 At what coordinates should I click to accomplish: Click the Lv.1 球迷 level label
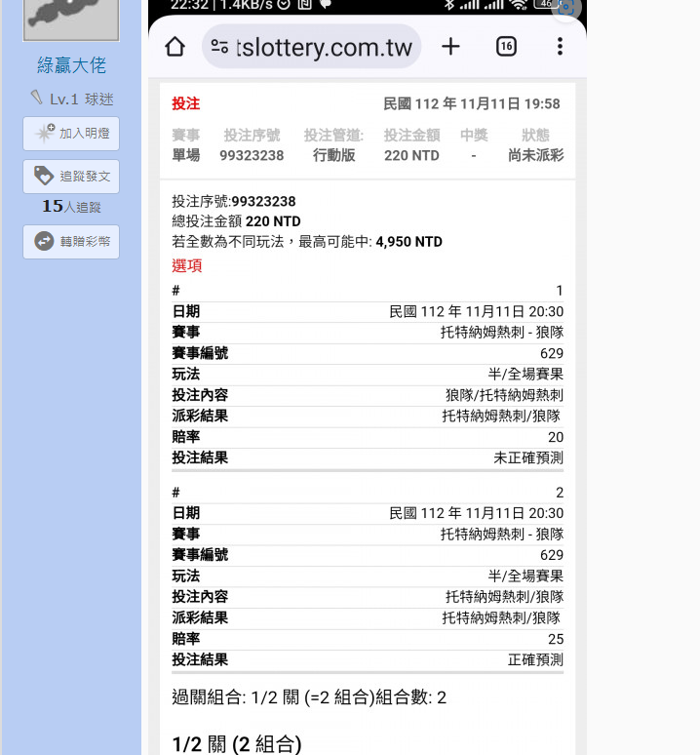tap(72, 99)
